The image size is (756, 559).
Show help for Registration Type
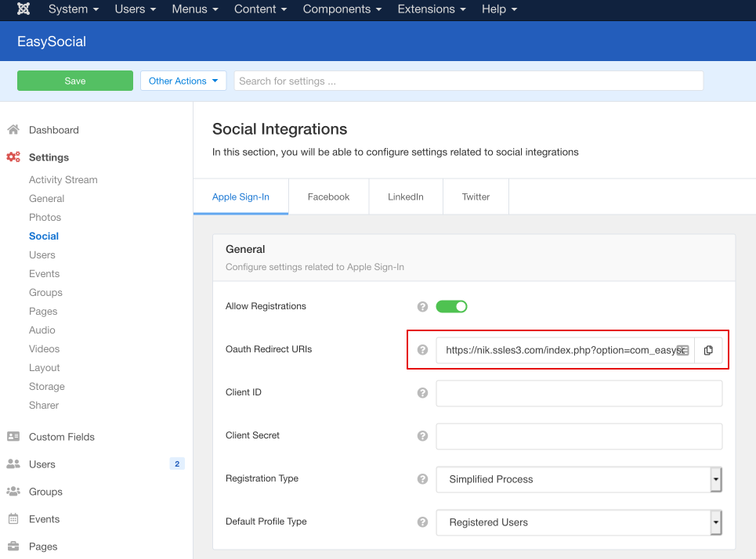pyautogui.click(x=422, y=478)
